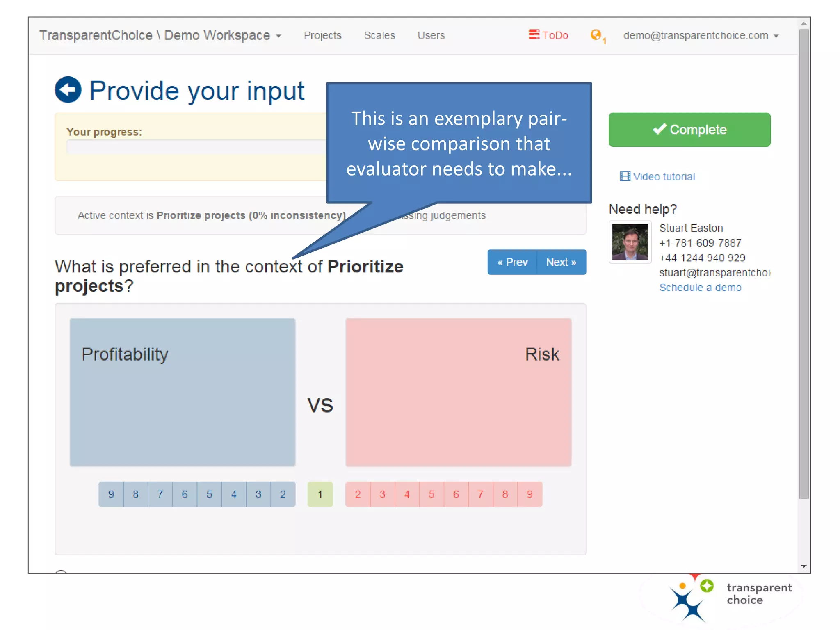Choose blue Profitability score 8
The image size is (840, 630).
(x=136, y=494)
